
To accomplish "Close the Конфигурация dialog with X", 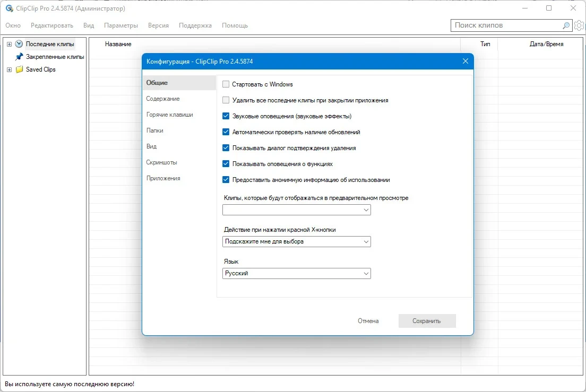I will click(x=466, y=61).
